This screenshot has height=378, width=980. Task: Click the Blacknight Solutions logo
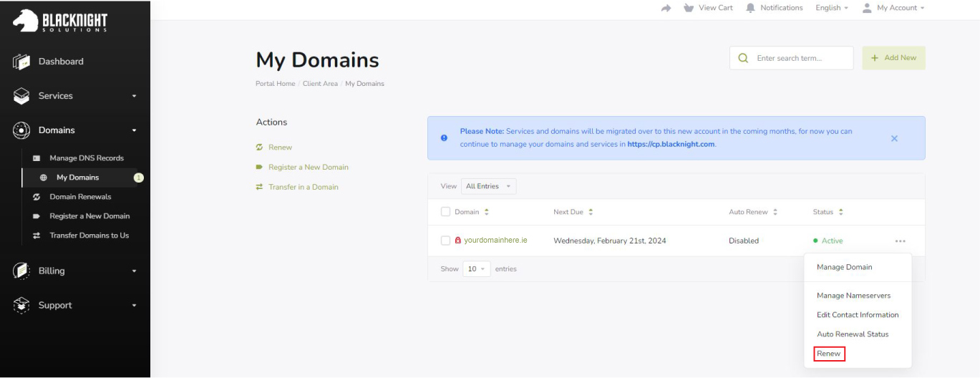tap(61, 20)
